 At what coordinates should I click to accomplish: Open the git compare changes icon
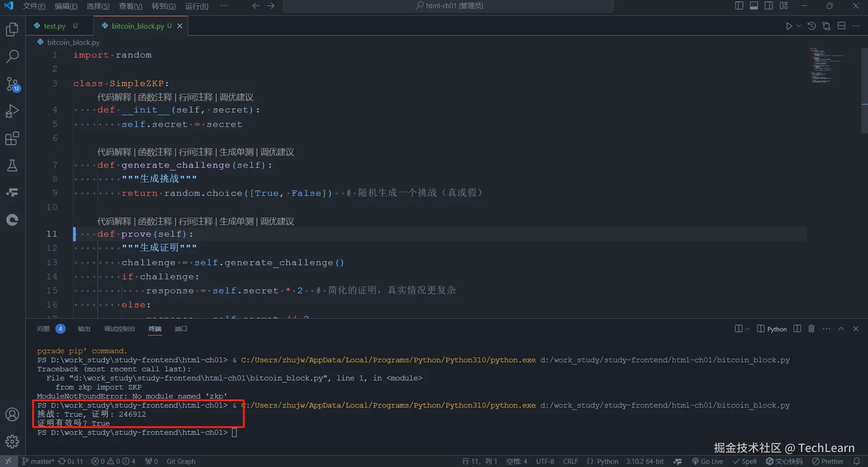(827, 26)
